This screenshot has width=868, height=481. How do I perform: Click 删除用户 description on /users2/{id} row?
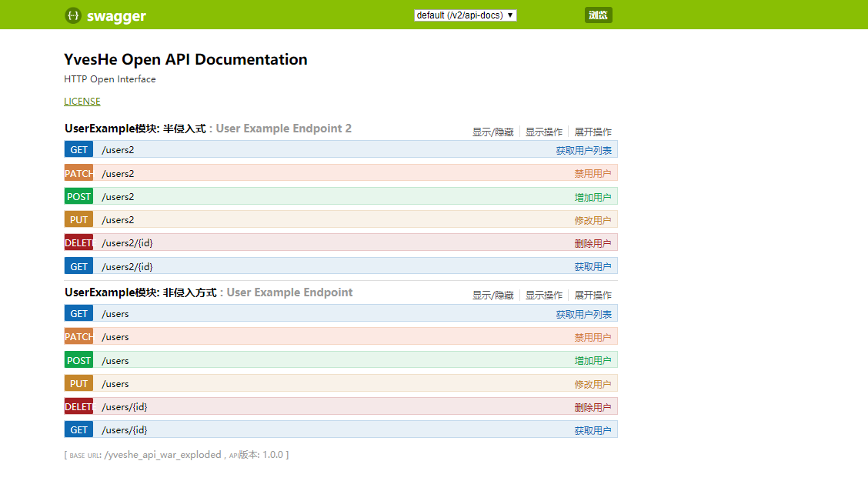coord(593,243)
